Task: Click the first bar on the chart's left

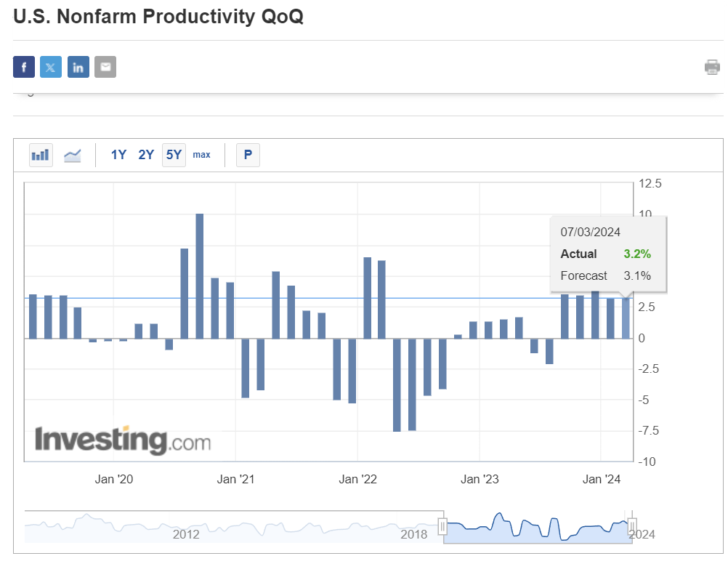Action: point(33,316)
